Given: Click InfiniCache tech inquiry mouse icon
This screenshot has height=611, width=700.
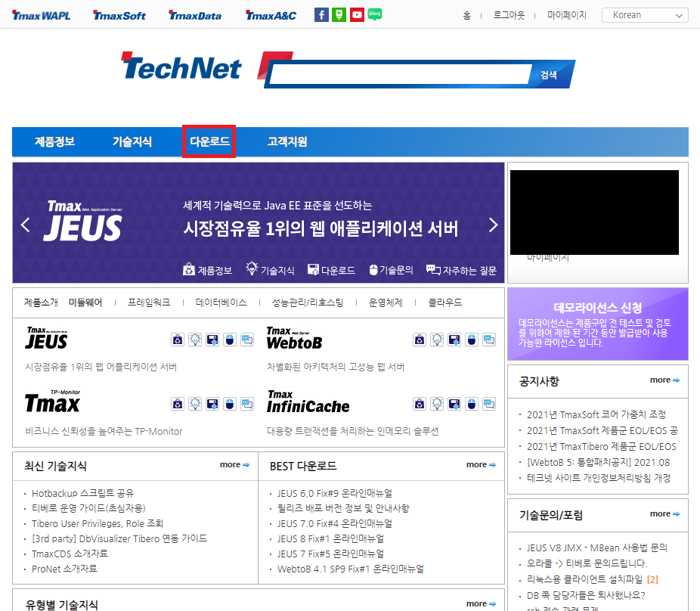Looking at the screenshot, I should (472, 404).
